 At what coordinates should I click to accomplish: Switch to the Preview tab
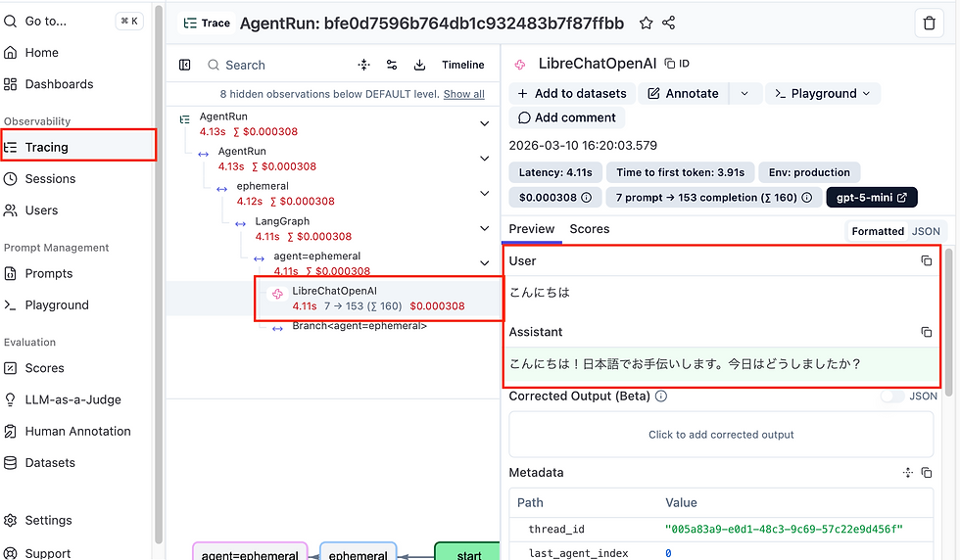(531, 229)
